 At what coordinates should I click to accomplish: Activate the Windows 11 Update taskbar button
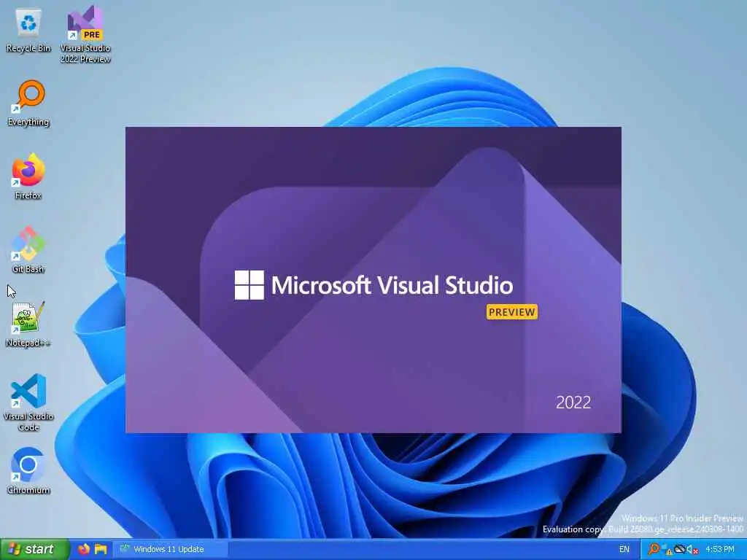pos(171,549)
